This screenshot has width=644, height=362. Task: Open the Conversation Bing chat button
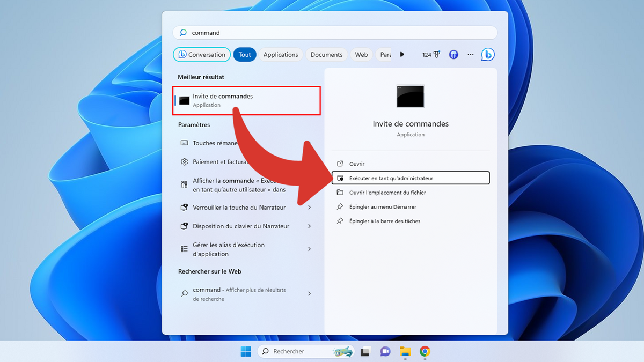tap(202, 55)
